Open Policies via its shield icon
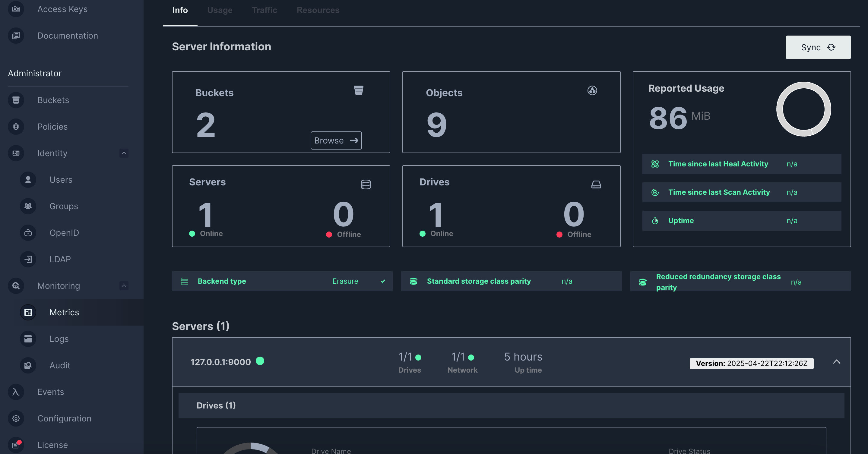Screen dimensions: 868x454 (x=16, y=127)
